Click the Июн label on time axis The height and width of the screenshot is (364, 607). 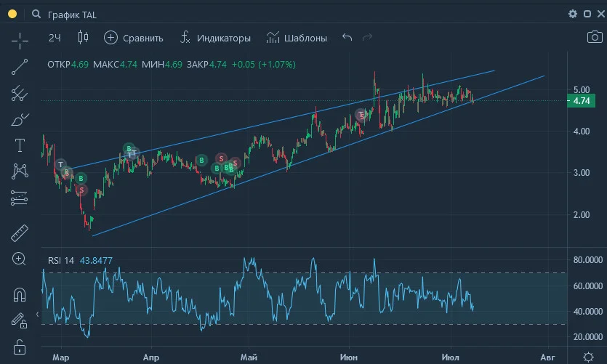[x=349, y=357]
